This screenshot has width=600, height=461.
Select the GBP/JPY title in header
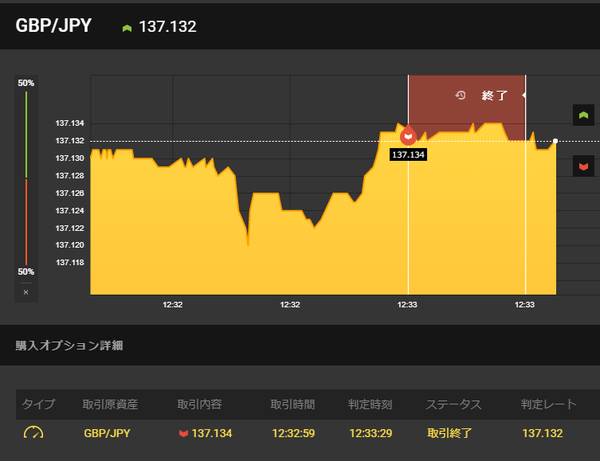[x=54, y=26]
